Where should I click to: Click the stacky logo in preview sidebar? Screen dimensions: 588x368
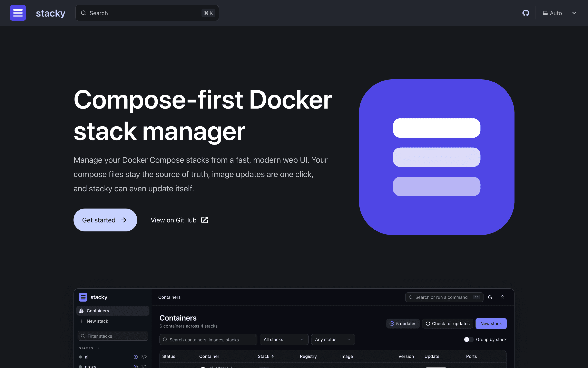(x=83, y=297)
